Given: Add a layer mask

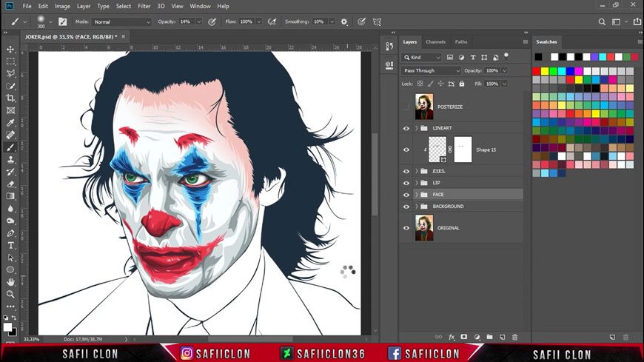Looking at the screenshot, I should [x=464, y=337].
